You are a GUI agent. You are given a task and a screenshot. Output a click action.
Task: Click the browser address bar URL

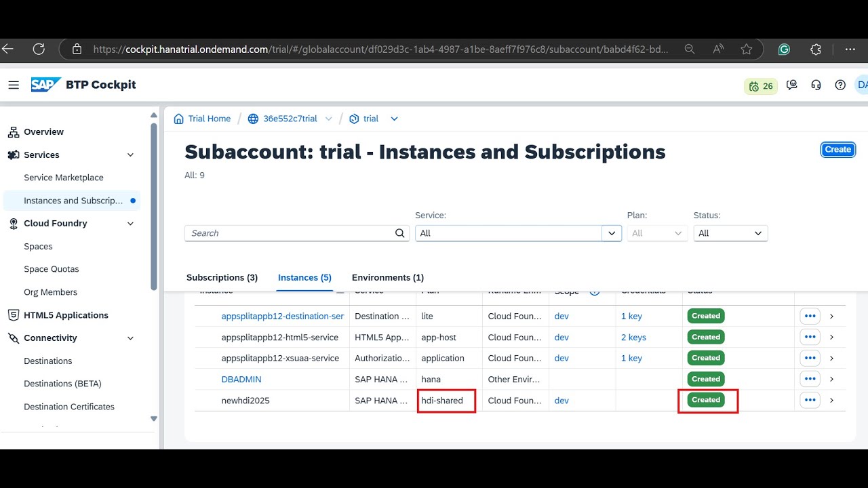(380, 49)
